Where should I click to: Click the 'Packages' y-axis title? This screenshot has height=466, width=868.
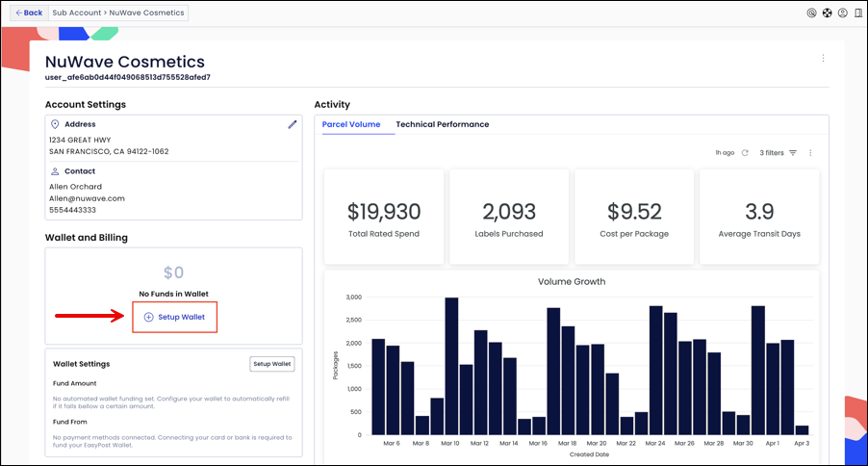coord(336,366)
